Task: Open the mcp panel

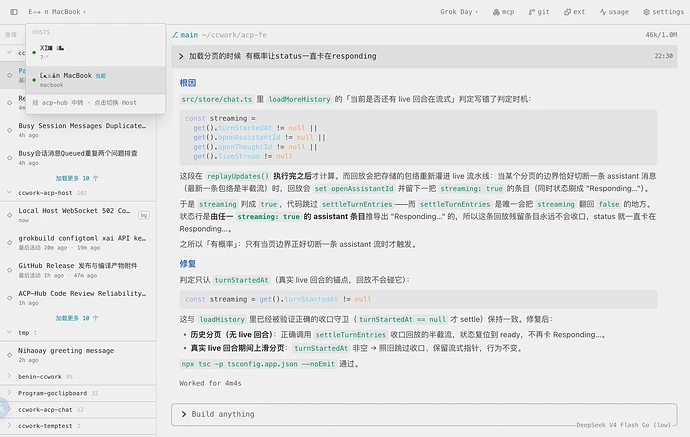Action: (503, 12)
